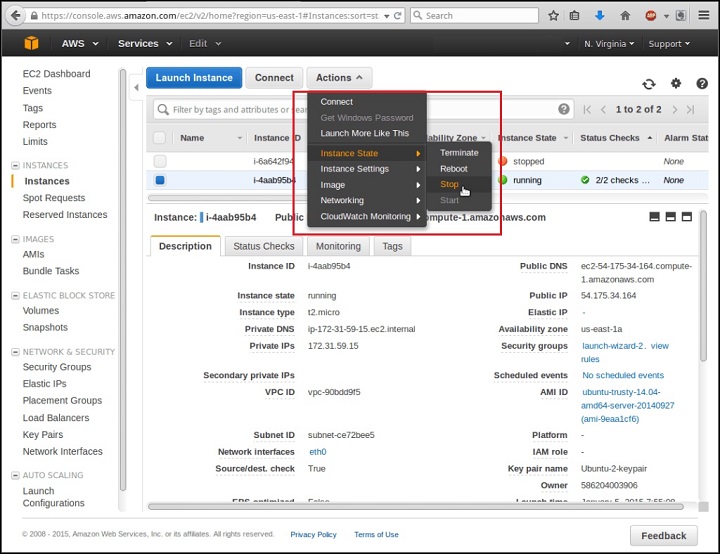This screenshot has height=554, width=720.
Task: Collapse the left navigation pane arrow
Action: (x=136, y=87)
